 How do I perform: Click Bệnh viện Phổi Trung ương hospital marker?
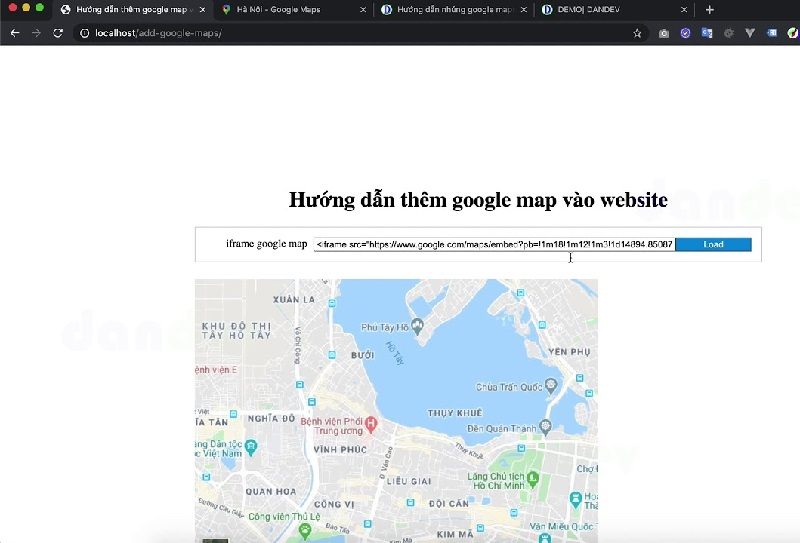tap(371, 424)
